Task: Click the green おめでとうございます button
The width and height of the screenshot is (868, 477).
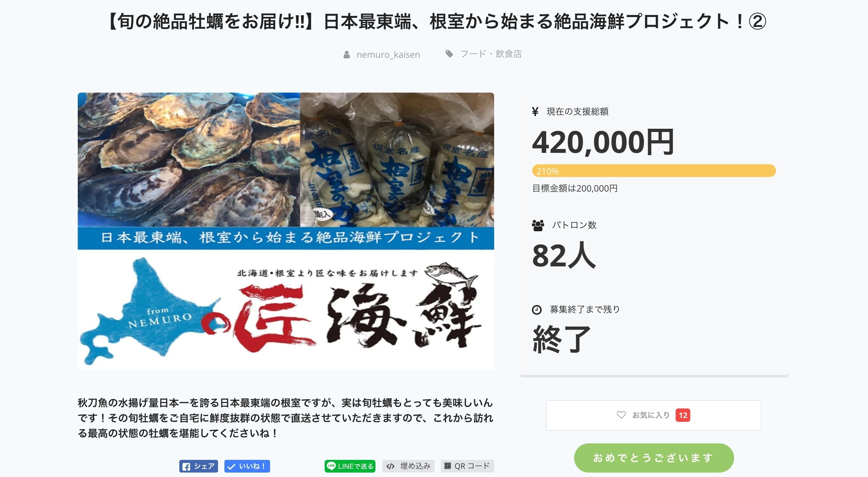Action: point(654,458)
